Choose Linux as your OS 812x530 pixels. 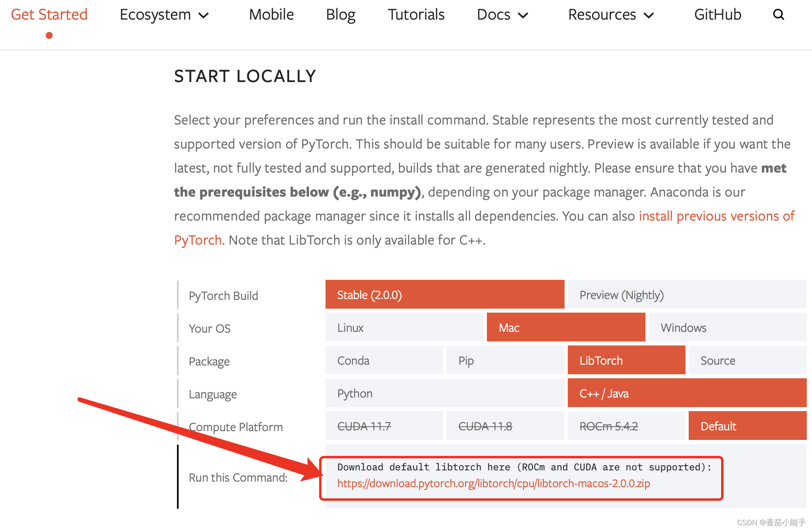pyautogui.click(x=404, y=327)
